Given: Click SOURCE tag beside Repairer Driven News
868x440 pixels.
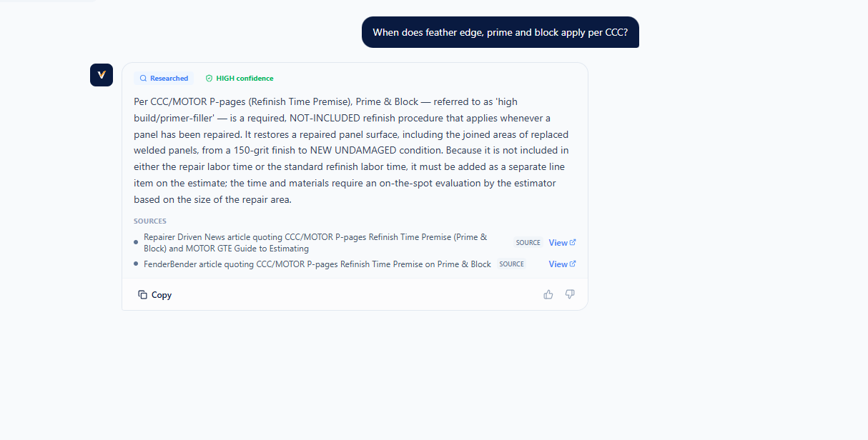Looking at the screenshot, I should tap(528, 243).
